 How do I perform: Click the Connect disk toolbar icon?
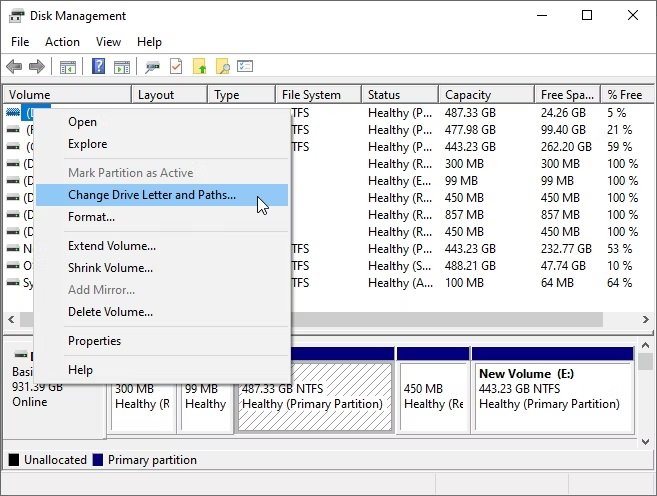(152, 67)
